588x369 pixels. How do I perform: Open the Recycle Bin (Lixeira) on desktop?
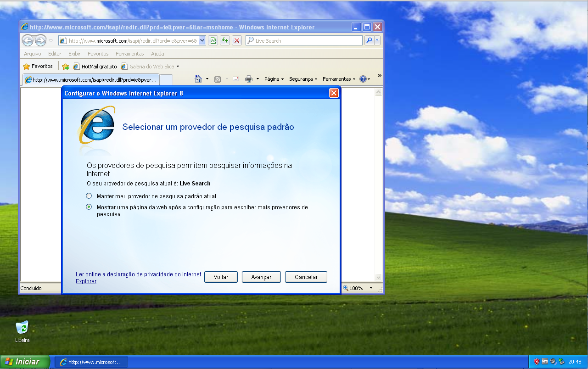tap(22, 328)
